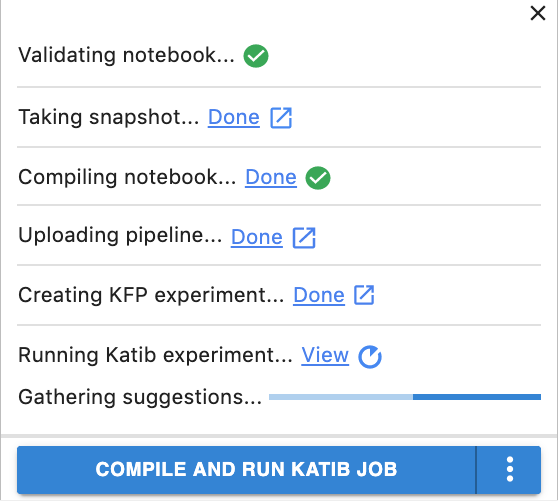Close the Katib job progress panel
Image resolution: width=558 pixels, height=501 pixels.
537,14
